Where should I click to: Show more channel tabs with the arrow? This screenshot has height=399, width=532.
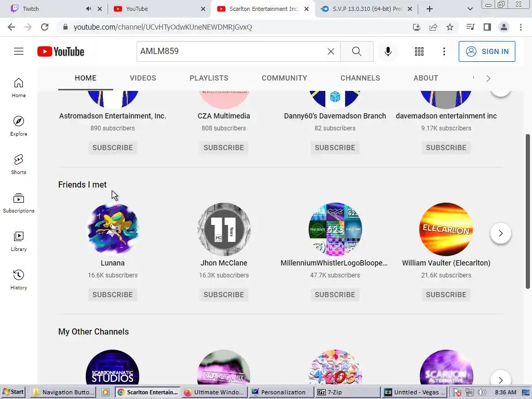point(488,78)
